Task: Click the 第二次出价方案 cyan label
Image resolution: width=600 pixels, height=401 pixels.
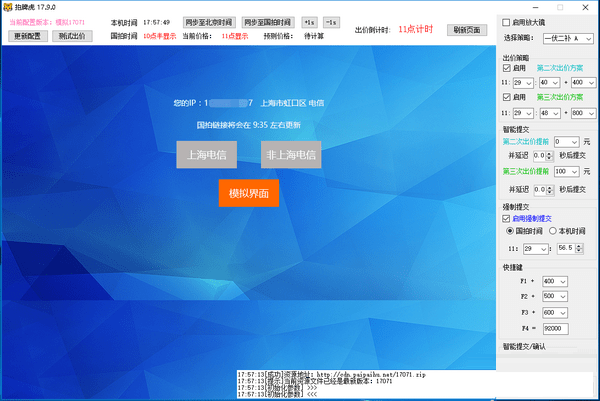Action: [560, 68]
